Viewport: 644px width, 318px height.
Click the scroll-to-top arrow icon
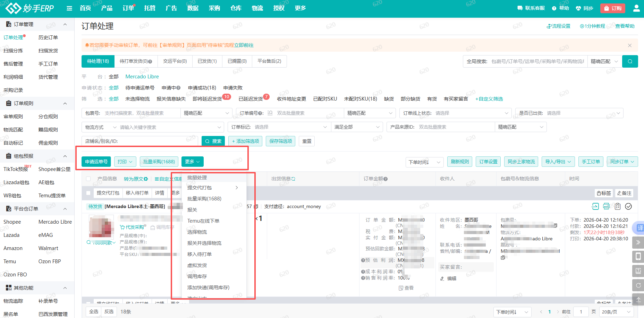click(638, 299)
